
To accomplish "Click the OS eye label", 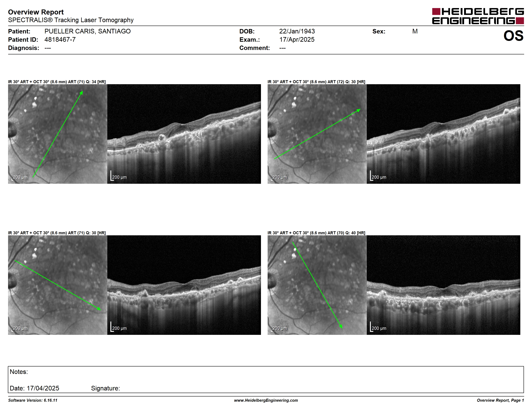I will pos(513,35).
